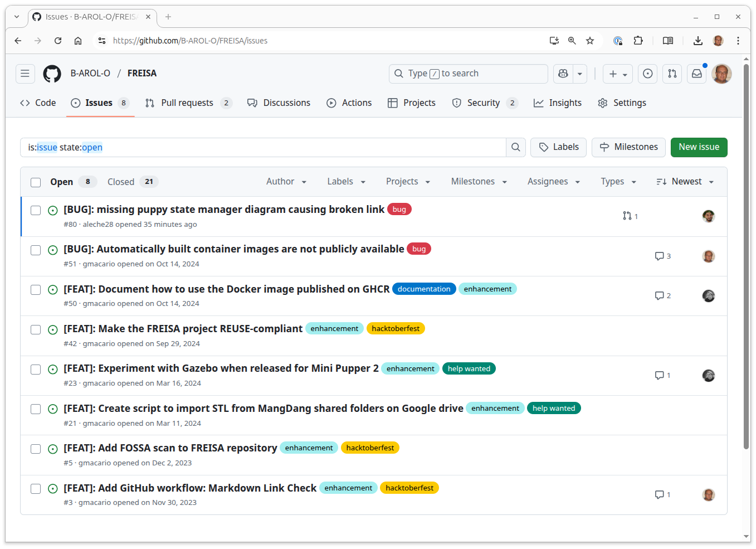Open the GitHub user profile avatar menu

click(x=721, y=74)
